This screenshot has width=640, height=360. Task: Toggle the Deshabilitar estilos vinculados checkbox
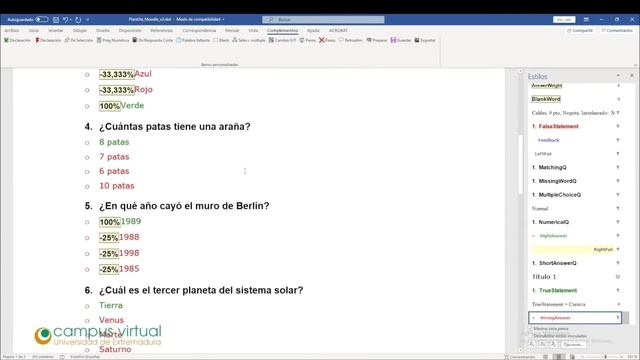pyautogui.click(x=531, y=336)
